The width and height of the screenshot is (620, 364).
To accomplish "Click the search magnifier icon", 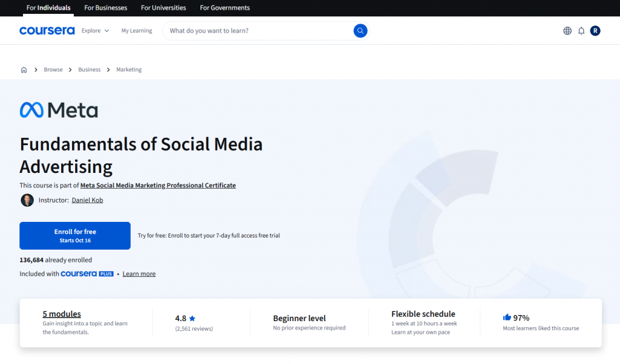I will (360, 30).
